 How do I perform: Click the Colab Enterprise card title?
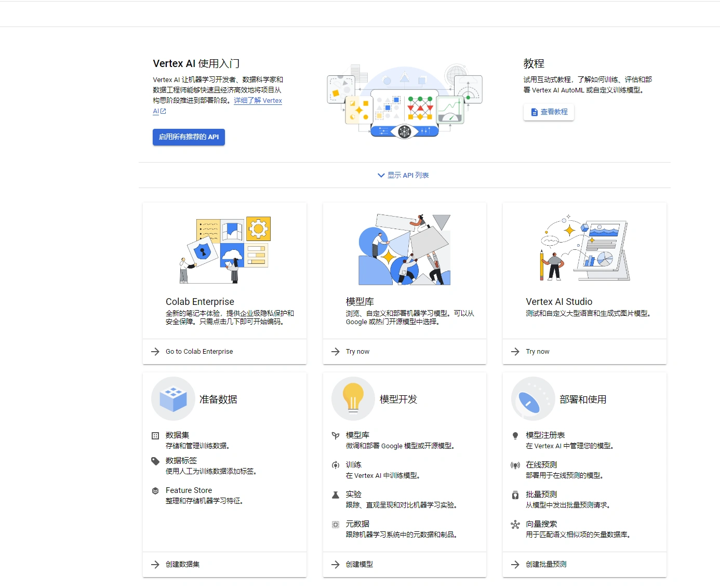pos(200,302)
